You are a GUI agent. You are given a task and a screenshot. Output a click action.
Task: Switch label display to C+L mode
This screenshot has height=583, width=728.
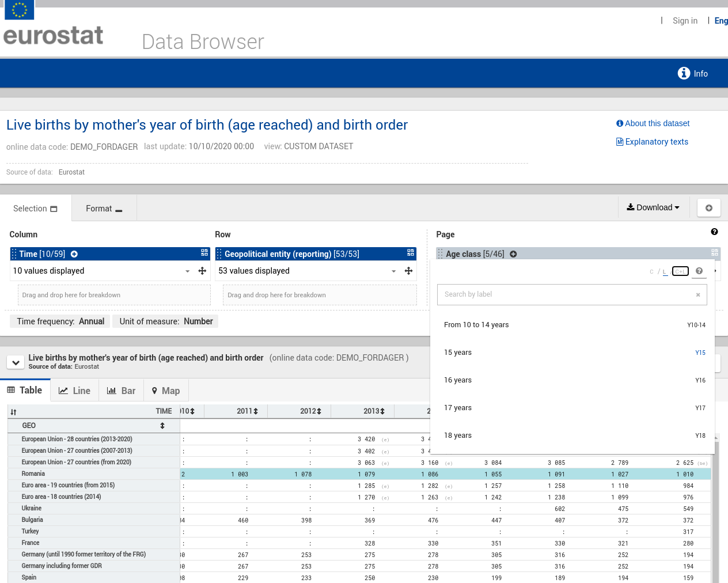point(680,271)
